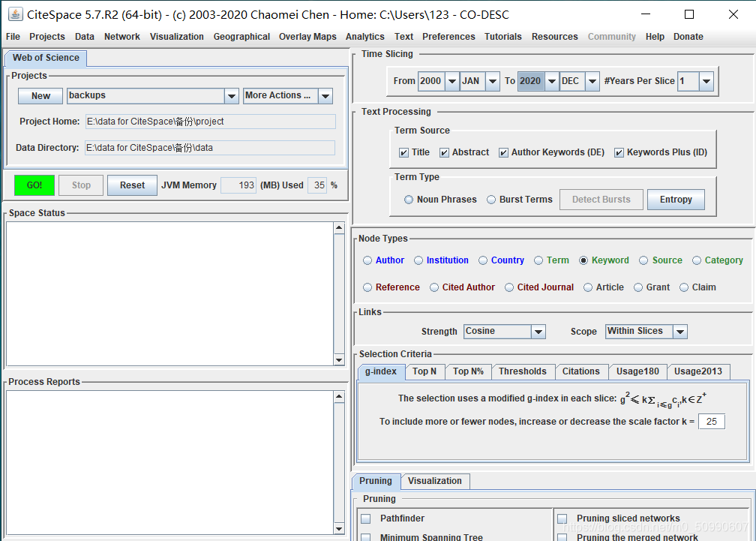Select the Burst Terms radio button

coord(490,200)
